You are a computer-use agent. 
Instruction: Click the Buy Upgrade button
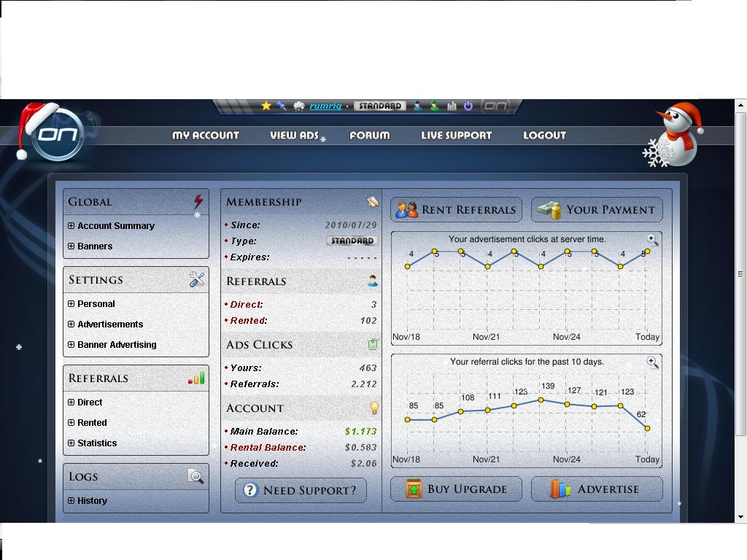456,489
